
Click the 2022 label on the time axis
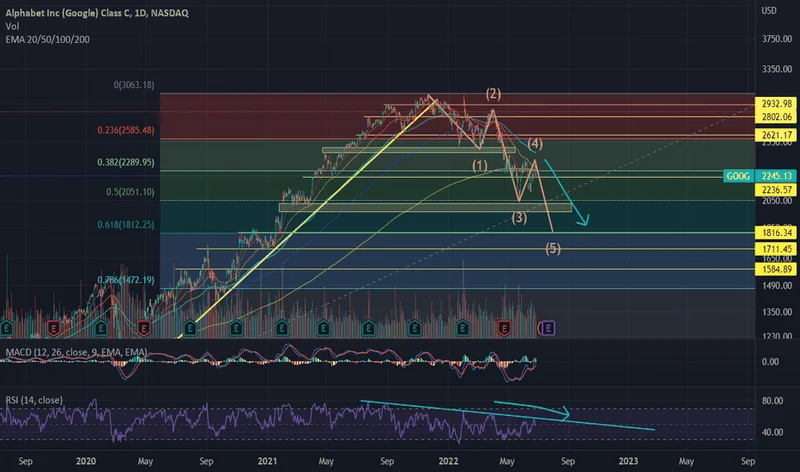446,460
